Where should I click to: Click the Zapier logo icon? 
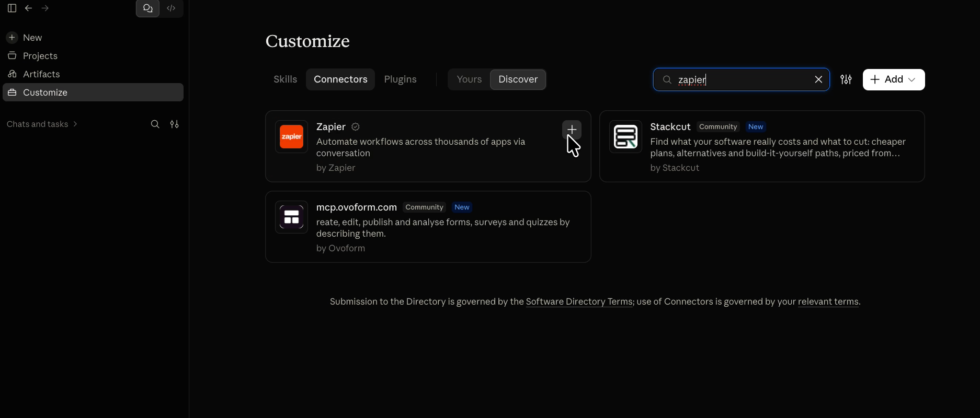tap(291, 137)
